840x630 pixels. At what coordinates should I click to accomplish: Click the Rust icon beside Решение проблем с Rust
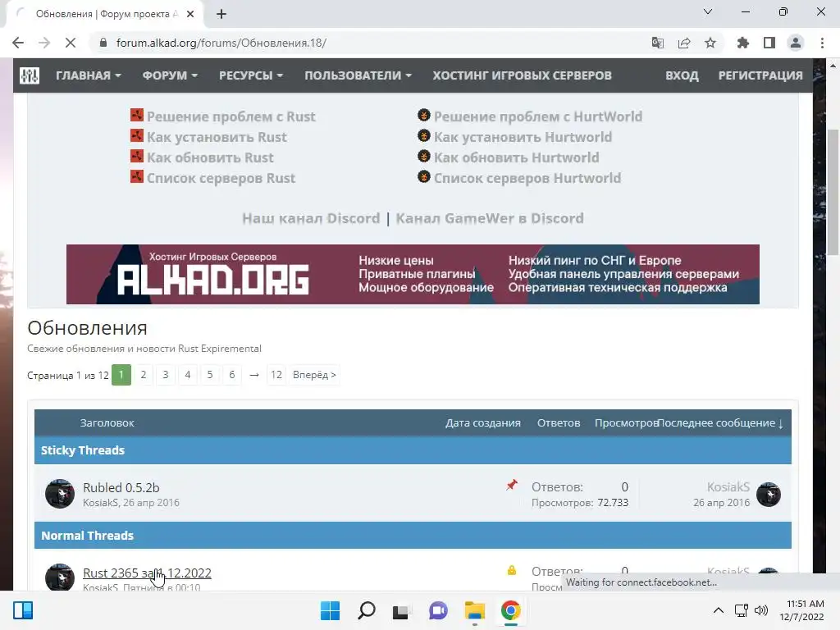coord(137,115)
